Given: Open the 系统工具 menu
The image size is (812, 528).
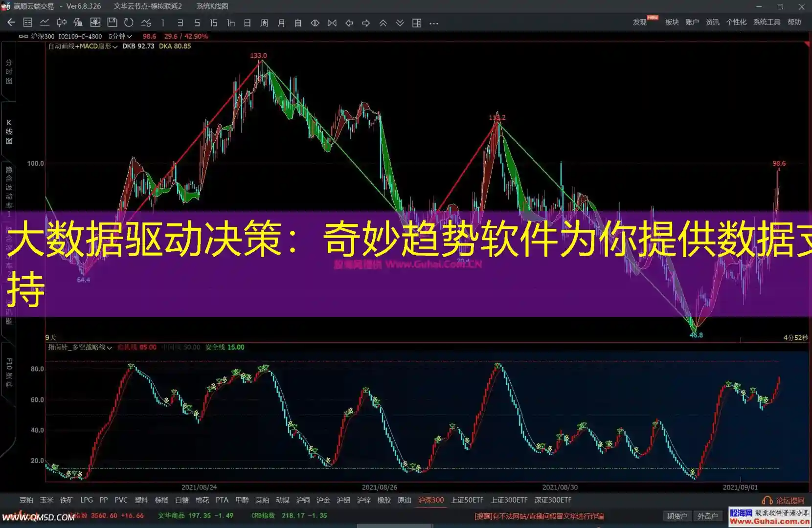Looking at the screenshot, I should (767, 22).
